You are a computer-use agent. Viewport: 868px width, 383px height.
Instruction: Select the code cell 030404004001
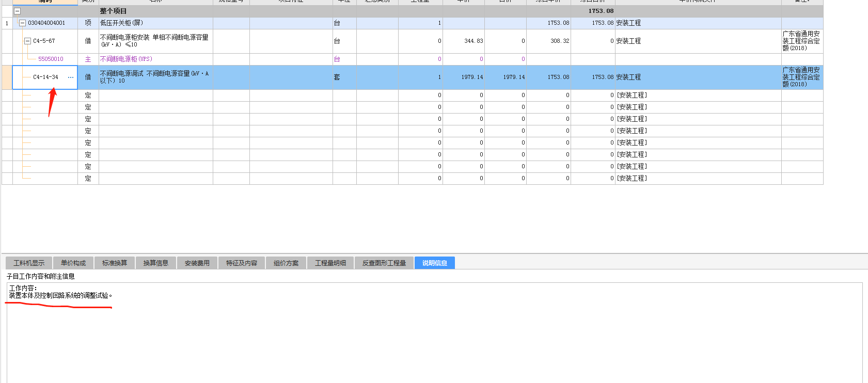point(46,23)
